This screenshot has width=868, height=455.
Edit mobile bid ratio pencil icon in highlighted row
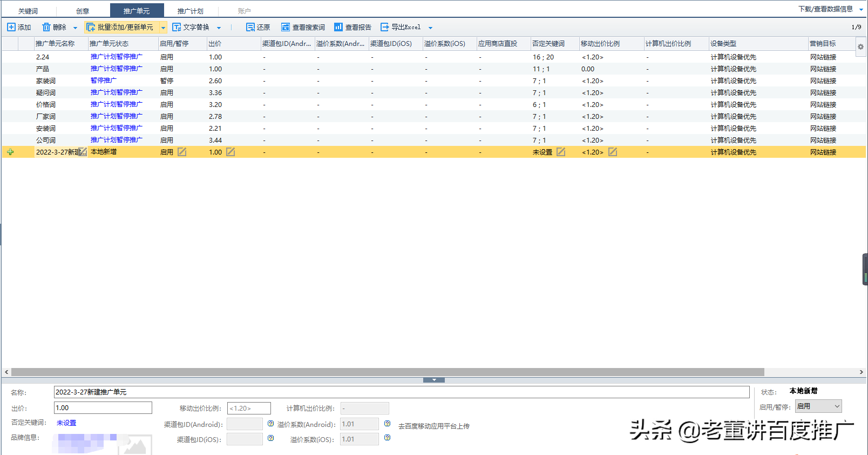pyautogui.click(x=613, y=152)
